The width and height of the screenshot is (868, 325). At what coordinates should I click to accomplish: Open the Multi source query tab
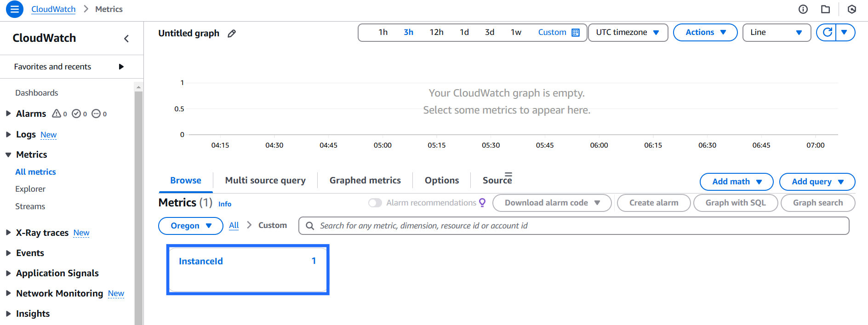click(265, 180)
